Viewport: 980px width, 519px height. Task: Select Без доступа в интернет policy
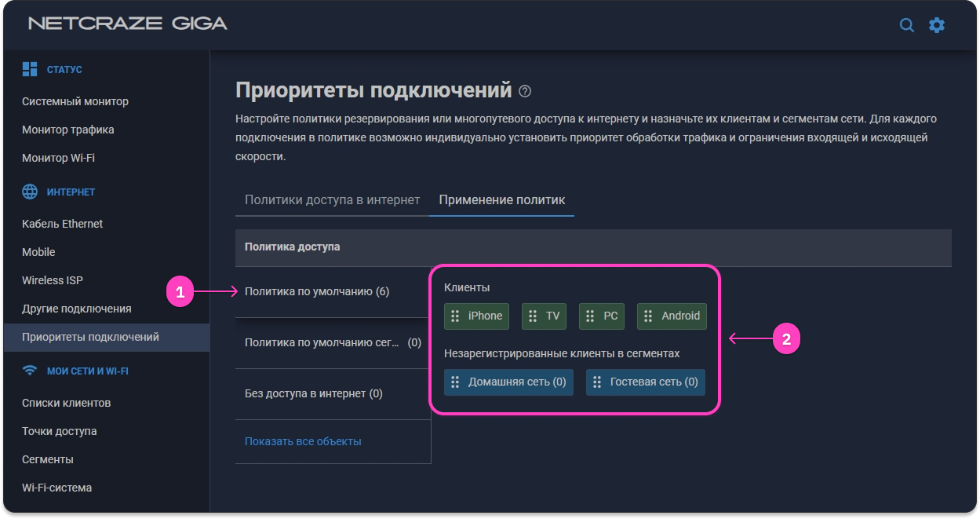pyautogui.click(x=313, y=393)
